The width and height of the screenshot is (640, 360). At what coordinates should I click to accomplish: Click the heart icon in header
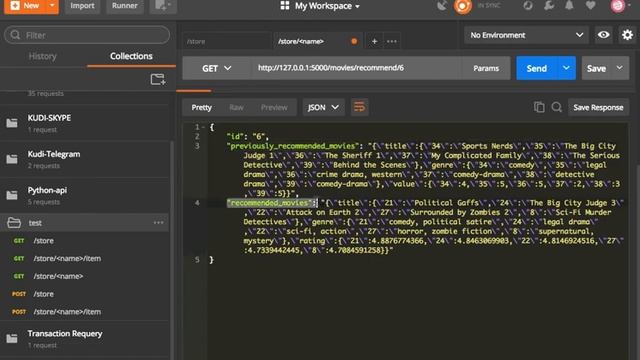click(591, 6)
